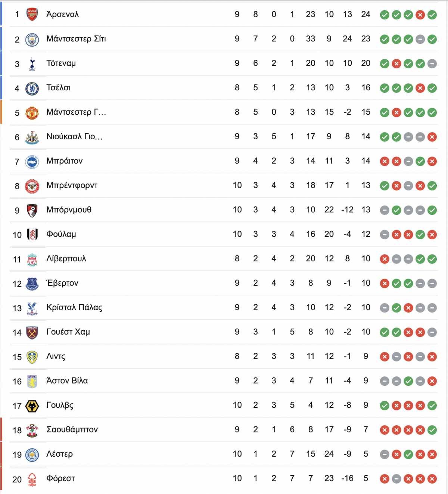Image resolution: width=448 pixels, height=494 pixels.
Task: Click the Manchester City club crest
Action: point(32,39)
